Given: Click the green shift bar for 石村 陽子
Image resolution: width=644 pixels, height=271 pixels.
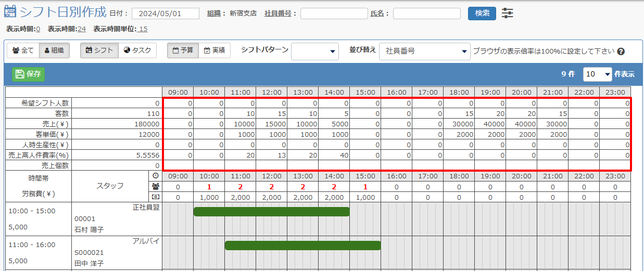Looking at the screenshot, I should tap(271, 212).
